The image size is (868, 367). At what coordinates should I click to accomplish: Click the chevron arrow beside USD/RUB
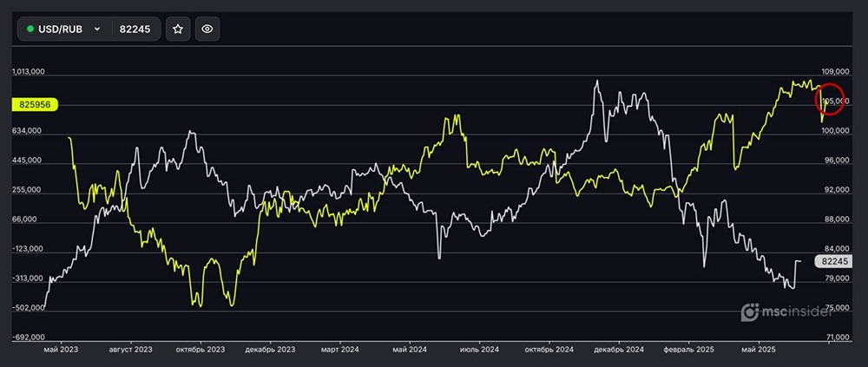click(97, 29)
